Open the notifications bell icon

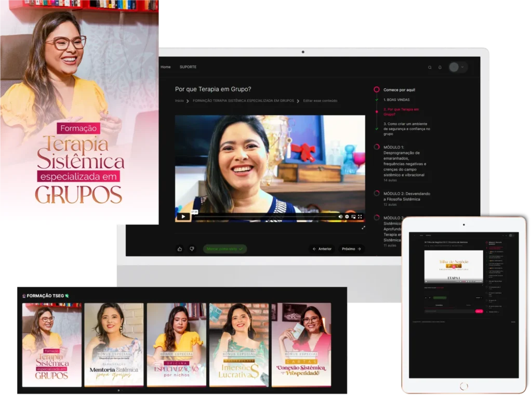440,68
